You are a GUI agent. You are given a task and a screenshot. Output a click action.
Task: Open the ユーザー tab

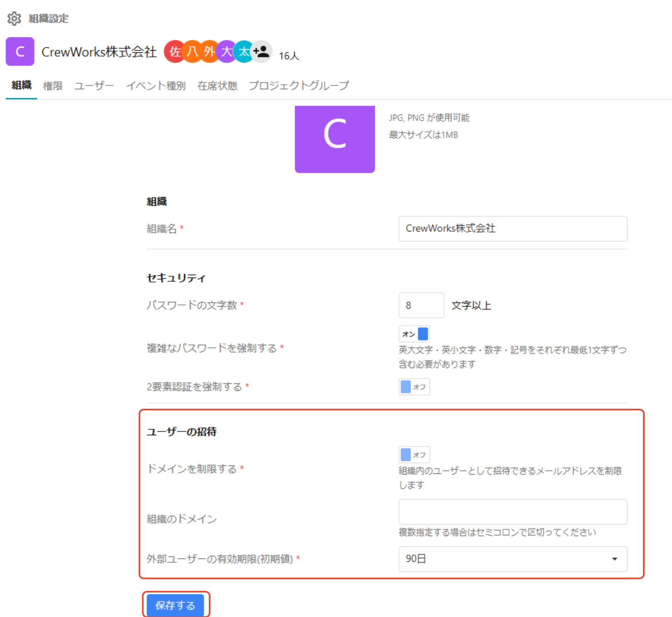click(x=94, y=86)
